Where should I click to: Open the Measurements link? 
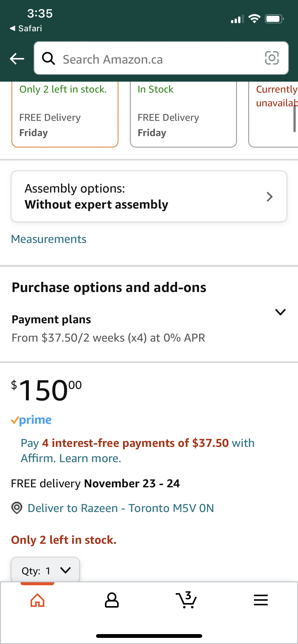tap(49, 239)
